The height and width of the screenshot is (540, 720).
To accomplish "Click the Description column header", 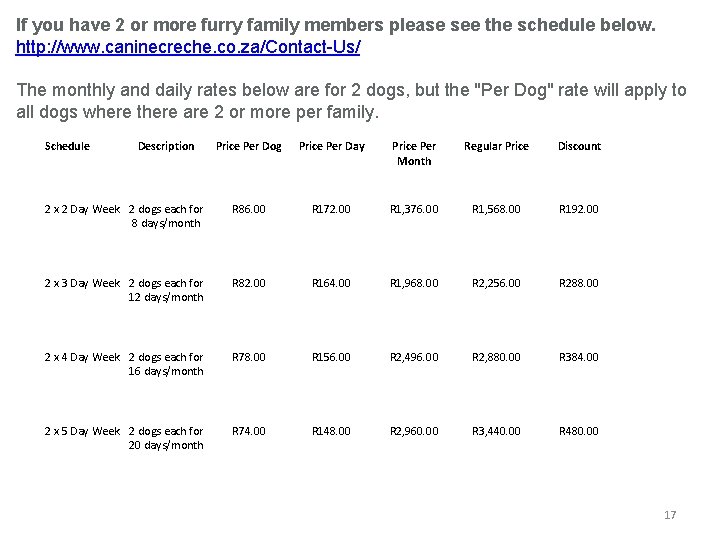I will tap(166, 146).
